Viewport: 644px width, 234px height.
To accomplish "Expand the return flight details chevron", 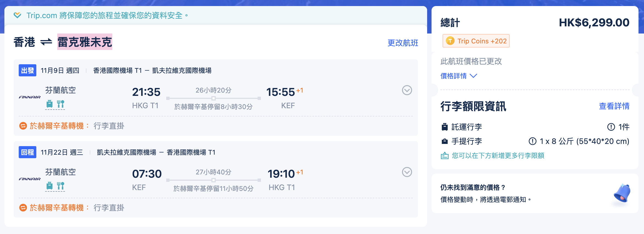I will tap(407, 172).
